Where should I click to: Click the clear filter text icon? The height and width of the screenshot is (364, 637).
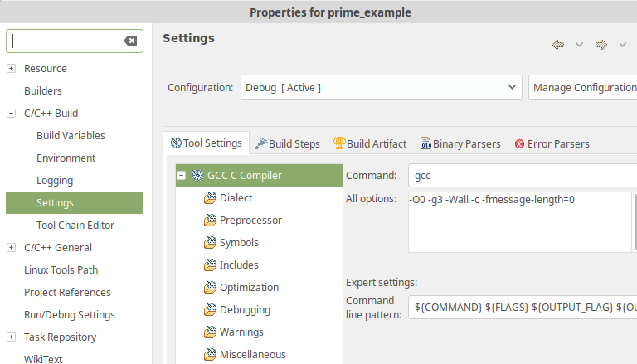[130, 41]
